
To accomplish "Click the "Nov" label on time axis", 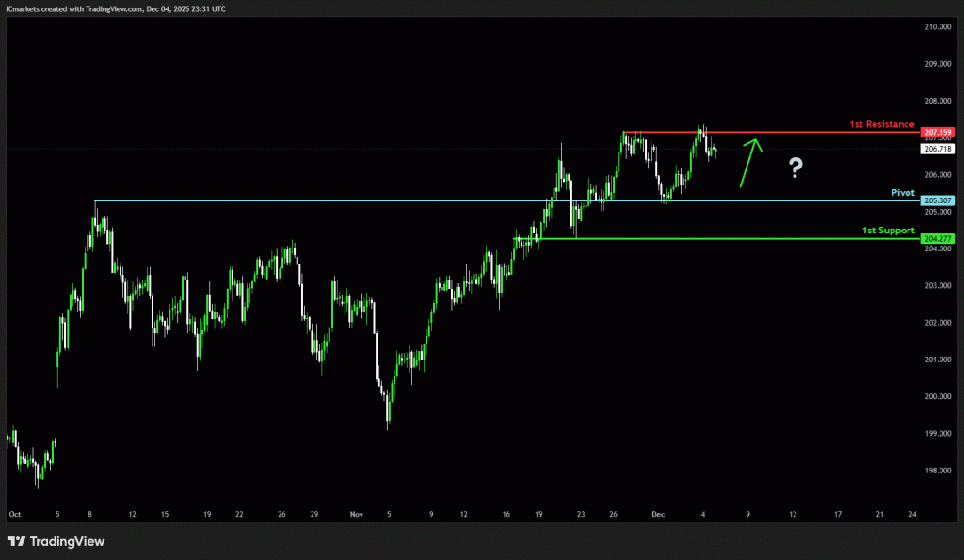I will pos(356,515).
